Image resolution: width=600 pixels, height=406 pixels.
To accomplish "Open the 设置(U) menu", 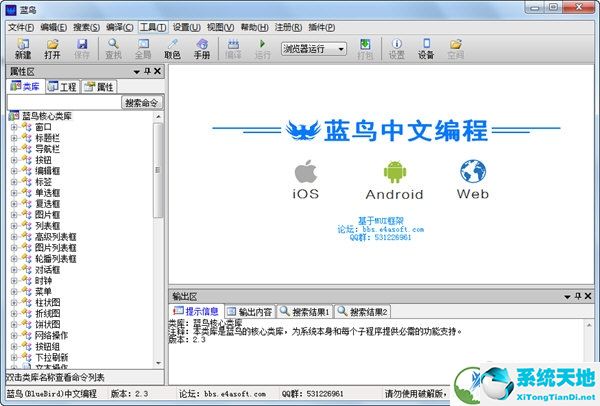I will click(x=187, y=28).
